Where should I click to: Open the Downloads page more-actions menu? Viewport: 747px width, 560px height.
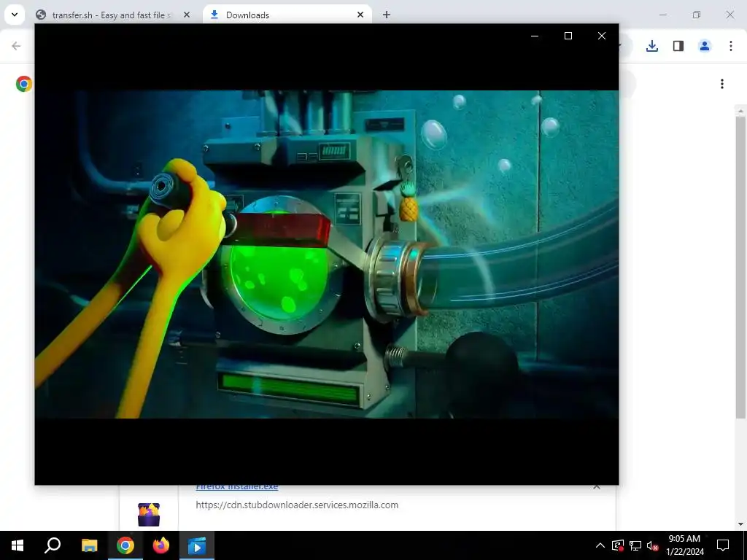click(722, 84)
